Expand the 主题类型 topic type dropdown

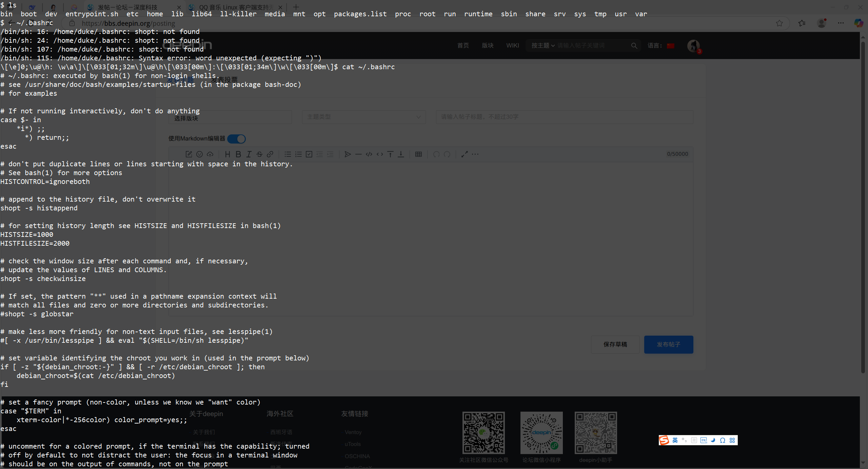point(364,117)
